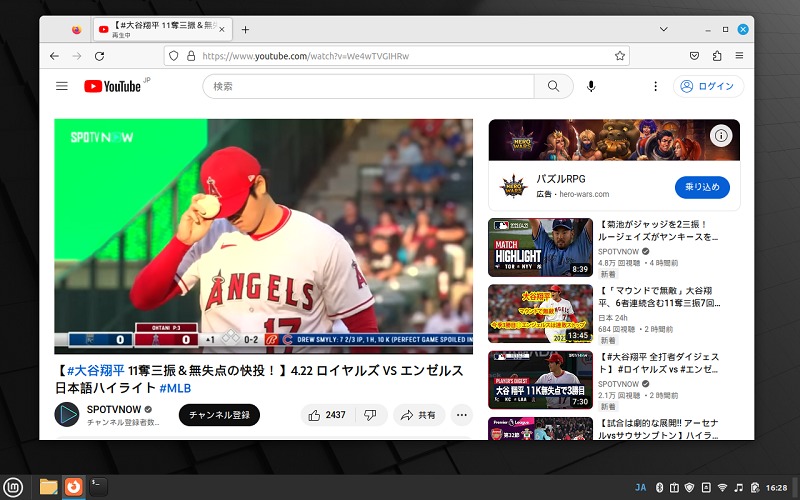Screen dimensions: 800x500
Task: Focus the 検索 search field
Action: 368,86
